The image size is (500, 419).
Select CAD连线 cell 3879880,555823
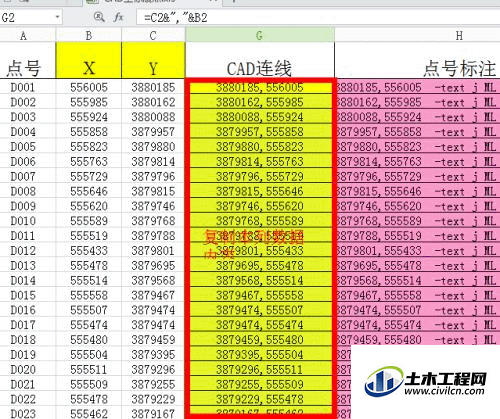pos(260,146)
